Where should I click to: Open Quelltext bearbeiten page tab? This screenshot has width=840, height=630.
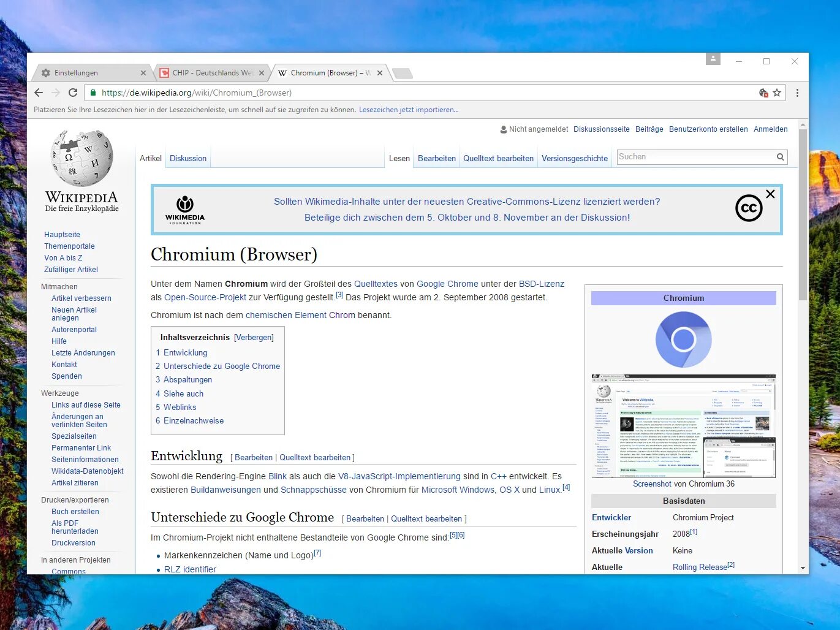point(498,158)
